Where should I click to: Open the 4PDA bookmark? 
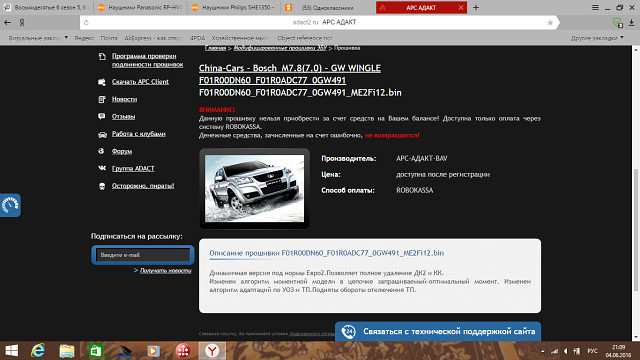tap(198, 38)
